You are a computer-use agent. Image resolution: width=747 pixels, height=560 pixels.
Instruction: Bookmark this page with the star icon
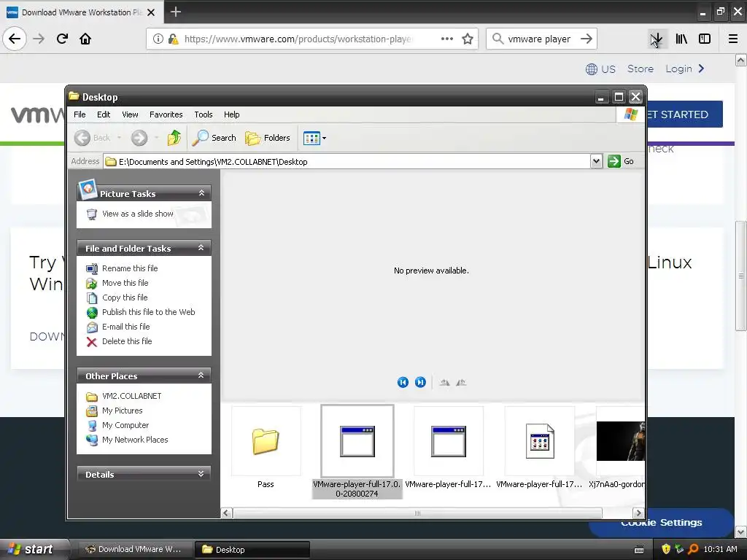(468, 39)
